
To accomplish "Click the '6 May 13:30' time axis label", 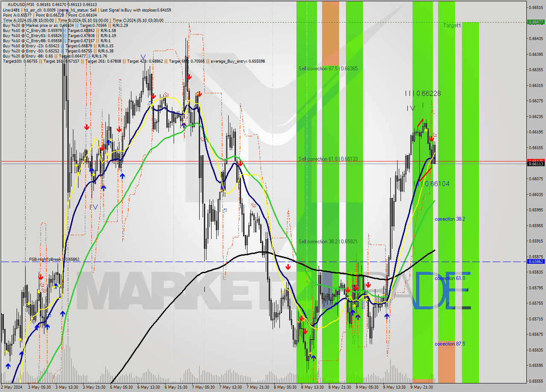I will pyautogui.click(x=149, y=387).
